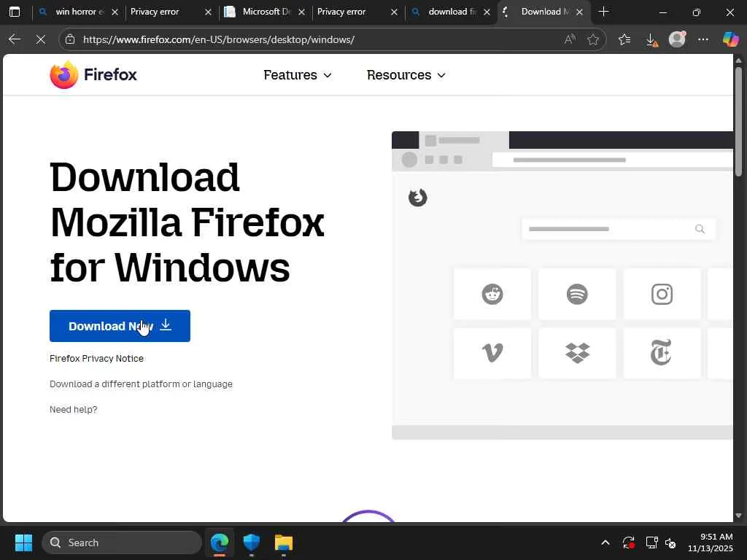Close the 'download fi' tab
The height and width of the screenshot is (560, 747).
coord(487,12)
